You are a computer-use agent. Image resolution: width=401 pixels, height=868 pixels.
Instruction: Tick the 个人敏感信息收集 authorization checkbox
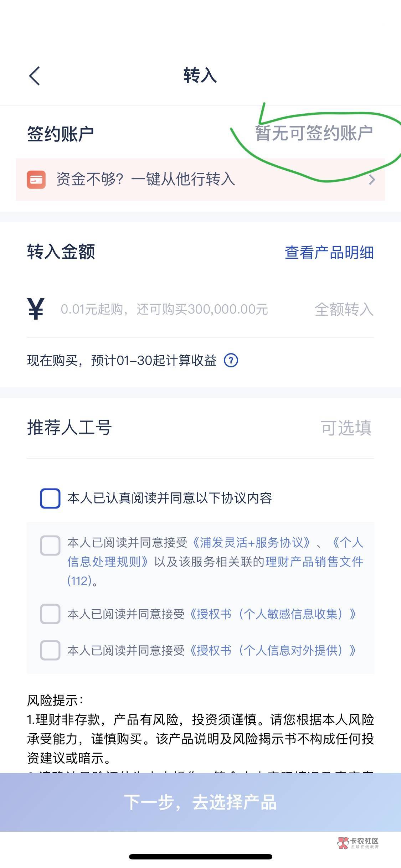point(50,614)
